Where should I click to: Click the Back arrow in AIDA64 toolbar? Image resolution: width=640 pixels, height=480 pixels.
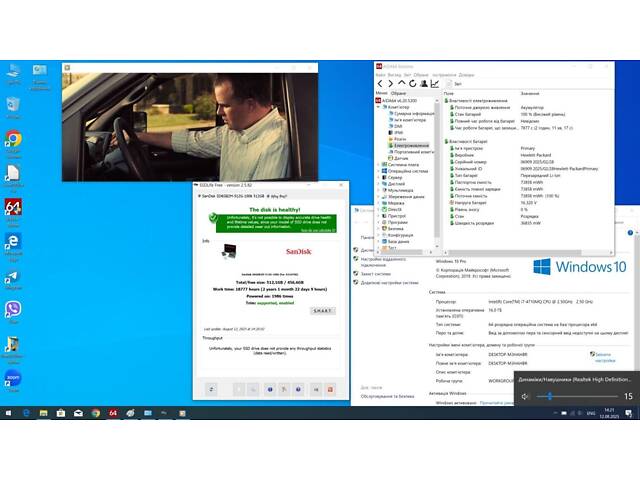pyautogui.click(x=380, y=85)
